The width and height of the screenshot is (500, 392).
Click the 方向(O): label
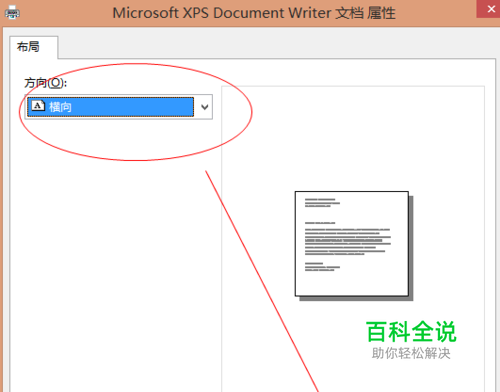click(x=46, y=83)
